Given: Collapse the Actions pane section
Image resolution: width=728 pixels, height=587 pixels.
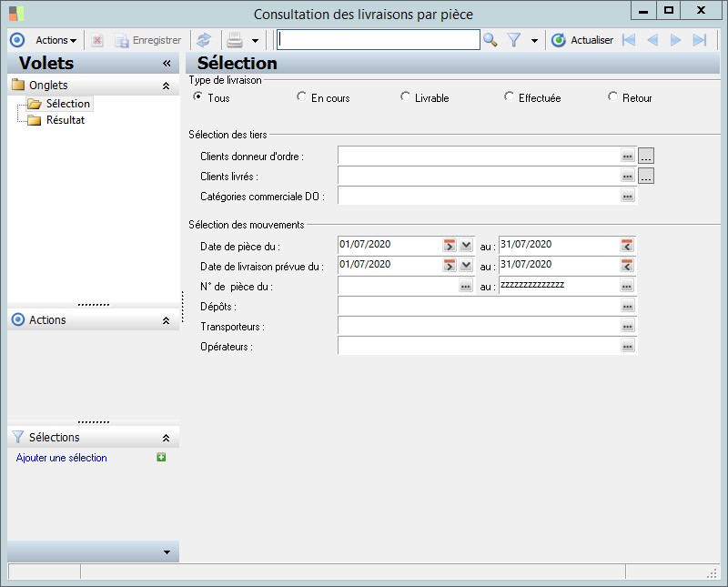Looking at the screenshot, I should [166, 321].
